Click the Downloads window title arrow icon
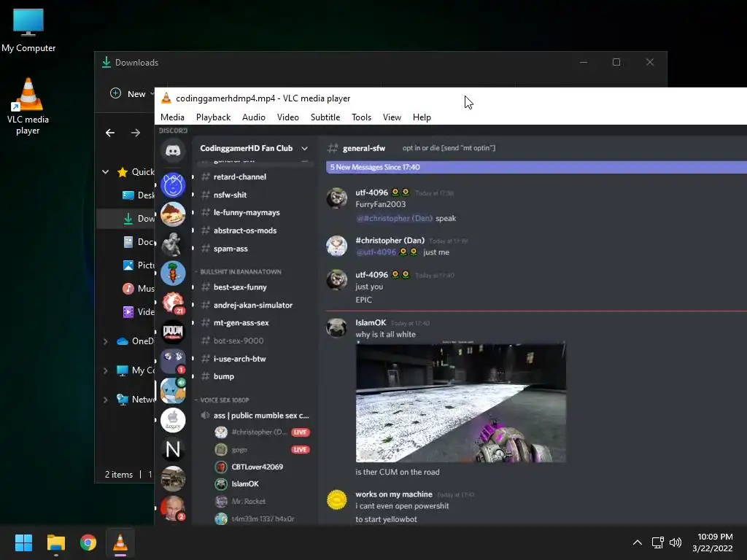Image resolution: width=747 pixels, height=560 pixels. pos(107,63)
